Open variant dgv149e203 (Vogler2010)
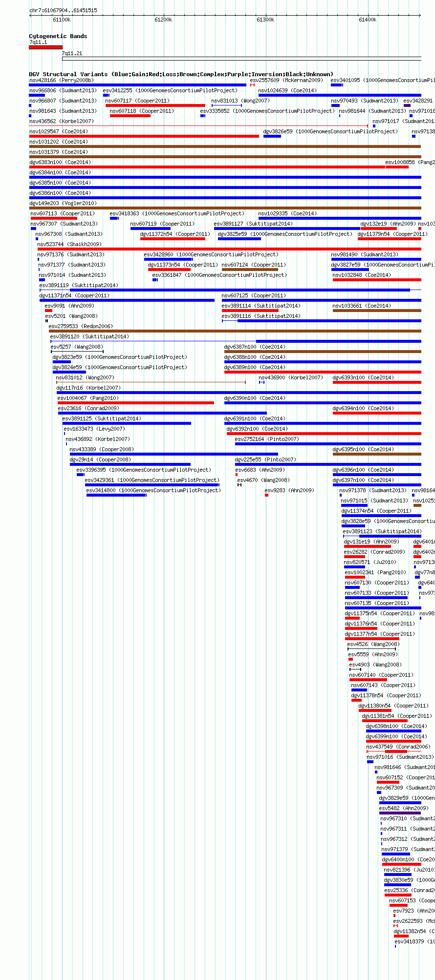The height and width of the screenshot is (980, 435). [63, 203]
